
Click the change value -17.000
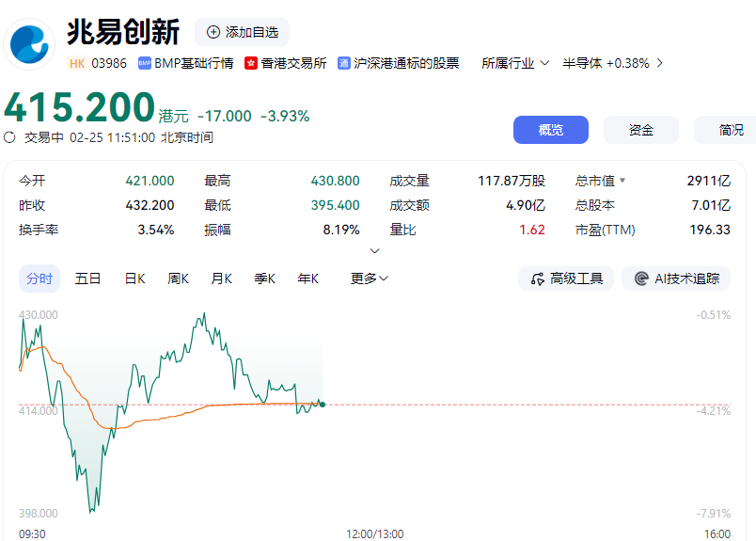225,117
